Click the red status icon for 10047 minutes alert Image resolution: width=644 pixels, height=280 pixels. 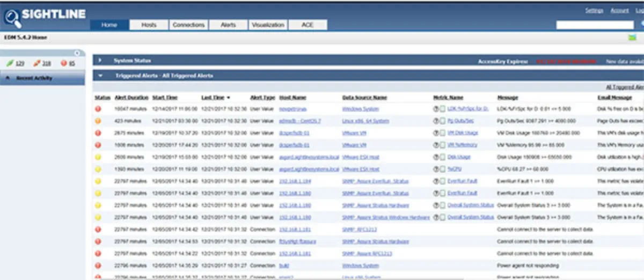pyautogui.click(x=98, y=108)
